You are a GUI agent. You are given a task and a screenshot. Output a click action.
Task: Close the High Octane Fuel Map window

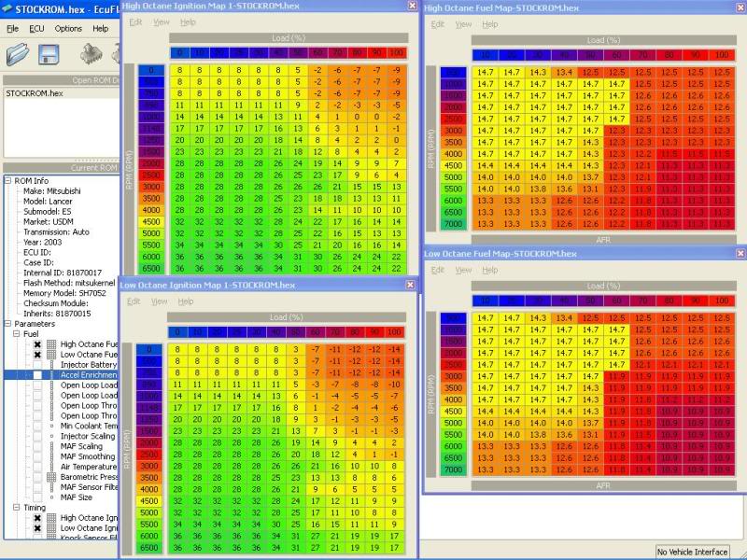tap(740, 7)
